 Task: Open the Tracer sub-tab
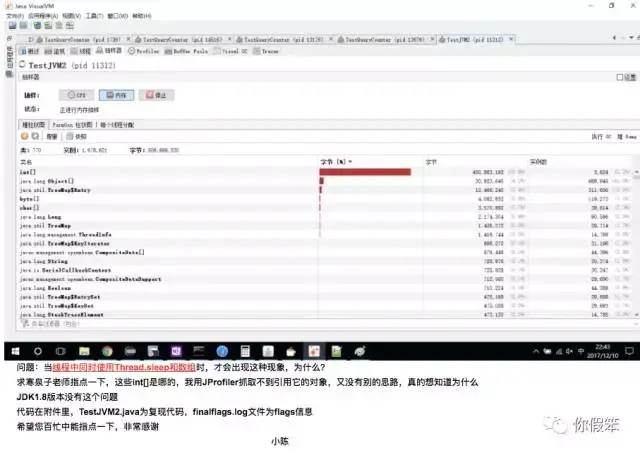pyautogui.click(x=266, y=51)
